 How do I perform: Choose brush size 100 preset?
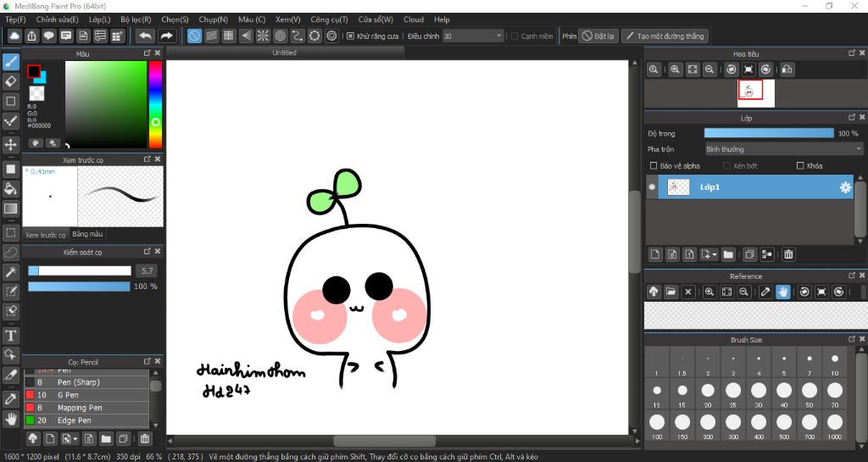click(657, 426)
